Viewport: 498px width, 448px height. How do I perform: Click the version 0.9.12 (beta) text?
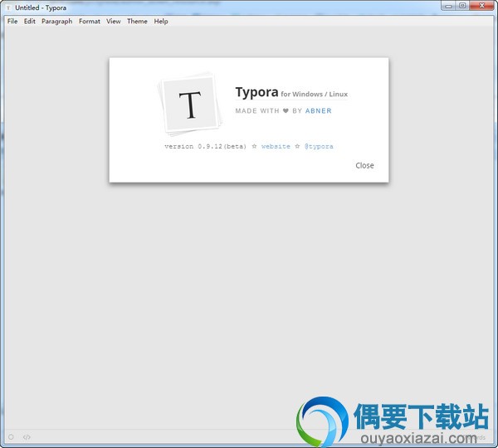pyautogui.click(x=205, y=146)
